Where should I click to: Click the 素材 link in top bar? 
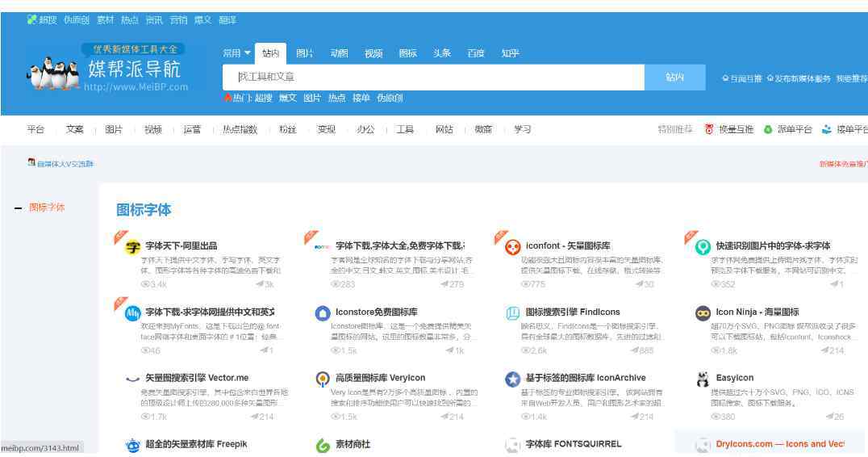click(105, 20)
